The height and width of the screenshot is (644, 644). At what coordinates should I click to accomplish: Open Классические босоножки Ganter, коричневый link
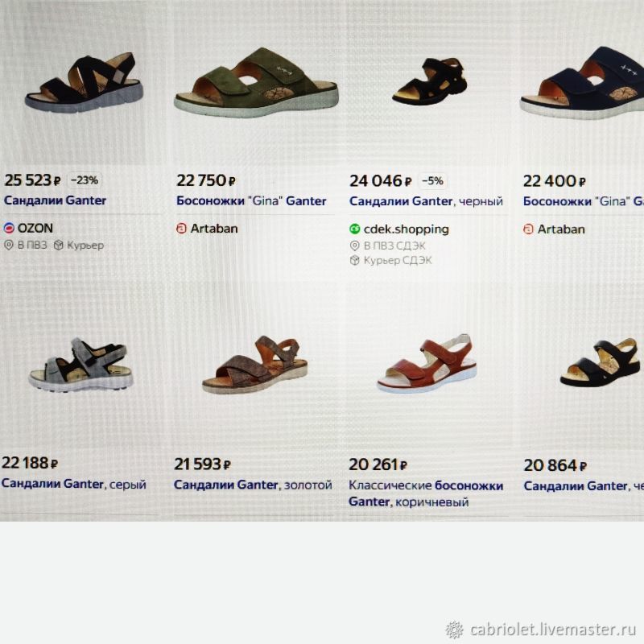point(426,493)
